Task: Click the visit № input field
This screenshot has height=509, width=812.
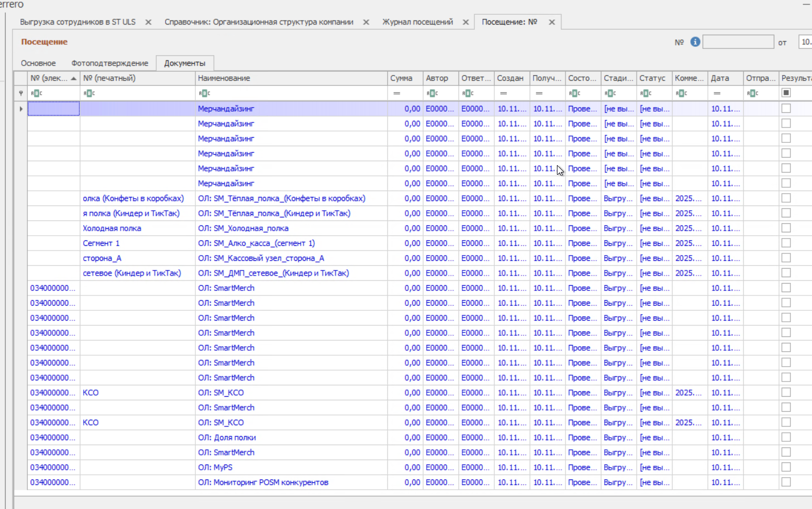Action: (x=738, y=42)
